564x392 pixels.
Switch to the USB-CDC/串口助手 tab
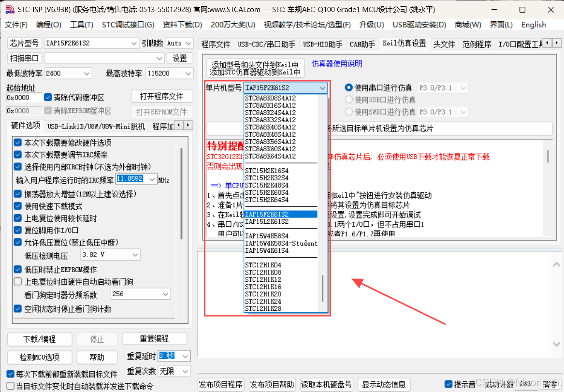[266, 44]
